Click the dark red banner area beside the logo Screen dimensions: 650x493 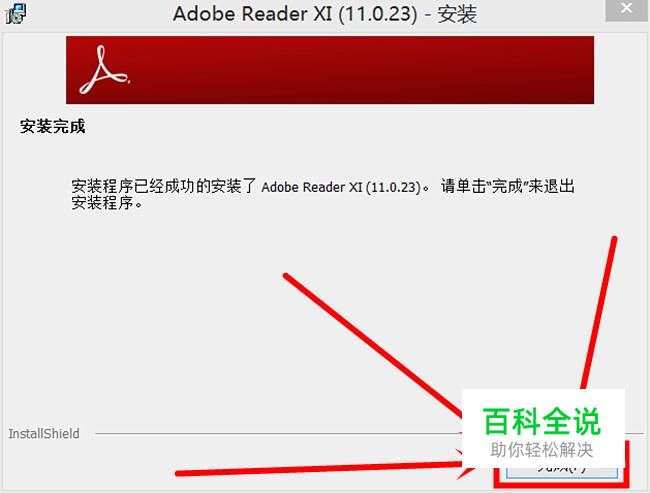click(361, 70)
